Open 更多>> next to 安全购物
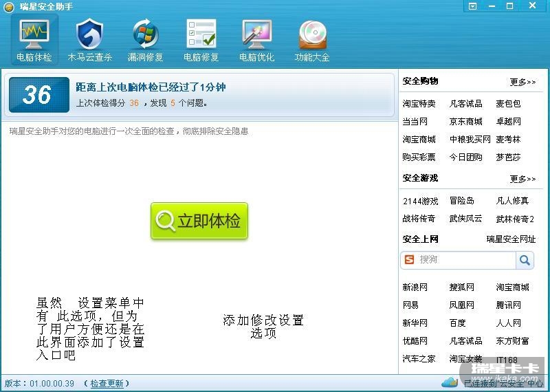Viewport: 550px width, 392px height. 522,82
